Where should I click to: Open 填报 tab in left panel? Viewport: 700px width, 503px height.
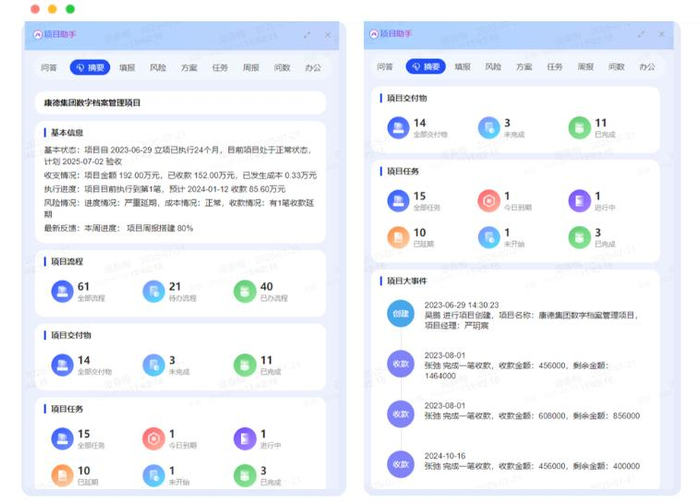127,68
